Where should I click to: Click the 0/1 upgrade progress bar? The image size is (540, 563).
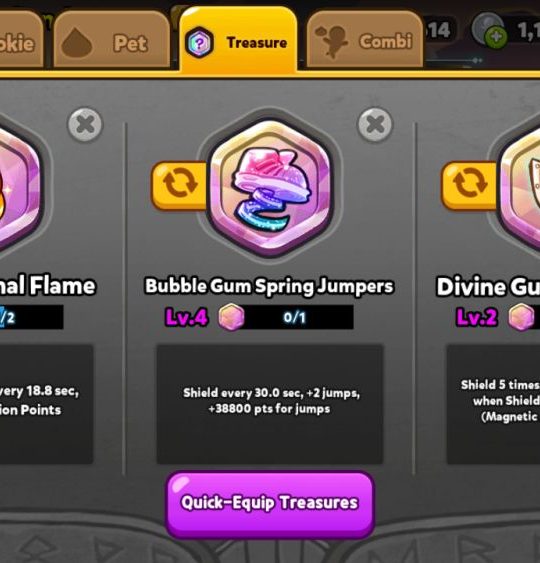coord(294,317)
